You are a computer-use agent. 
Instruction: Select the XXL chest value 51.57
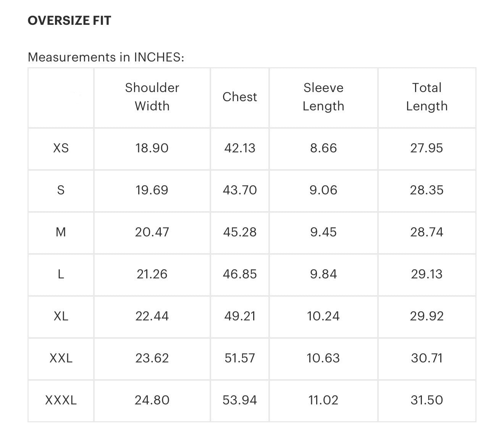coord(240,358)
